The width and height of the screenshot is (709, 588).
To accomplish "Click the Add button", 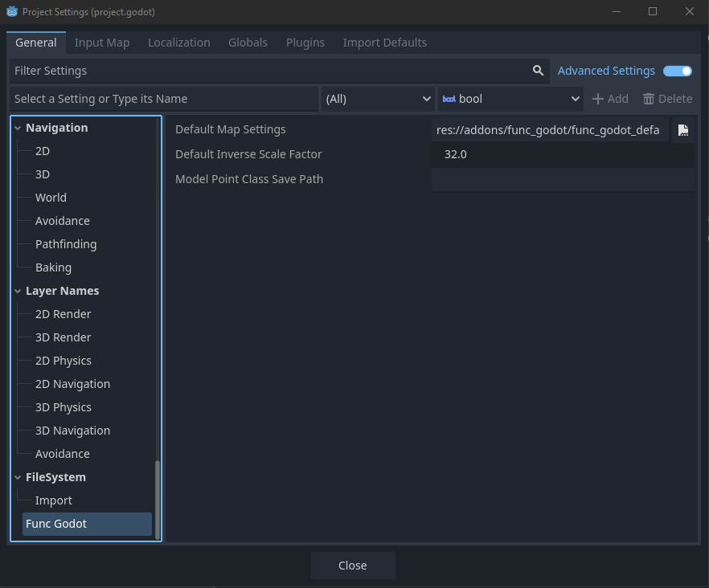I will 610,99.
